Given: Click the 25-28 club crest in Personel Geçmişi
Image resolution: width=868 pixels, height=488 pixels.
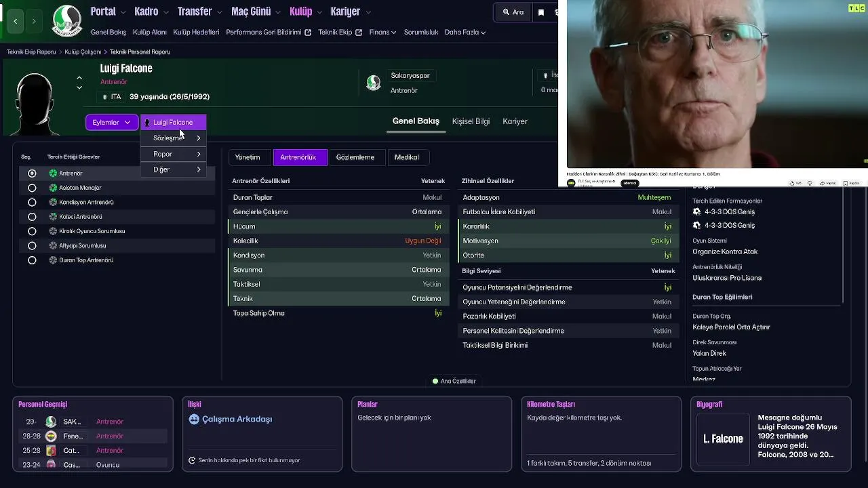Looking at the screenshot, I should 51,451.
